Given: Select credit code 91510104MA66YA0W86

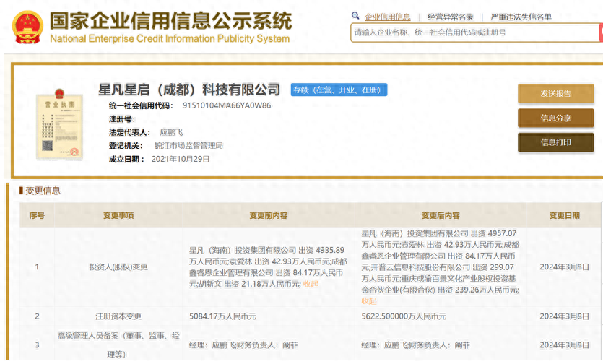Looking at the screenshot, I should (x=227, y=105).
